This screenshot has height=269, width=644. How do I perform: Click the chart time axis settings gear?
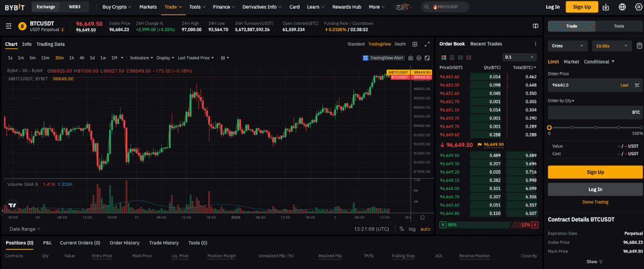(422, 217)
